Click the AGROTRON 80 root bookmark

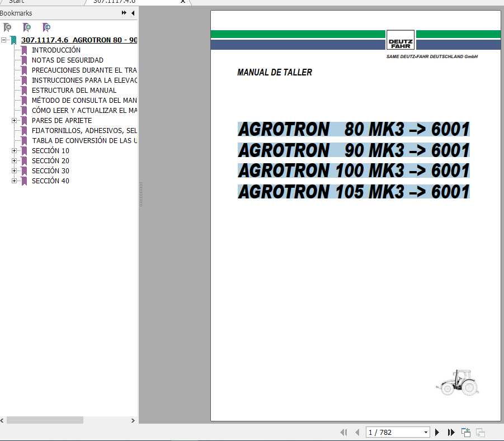click(x=78, y=40)
